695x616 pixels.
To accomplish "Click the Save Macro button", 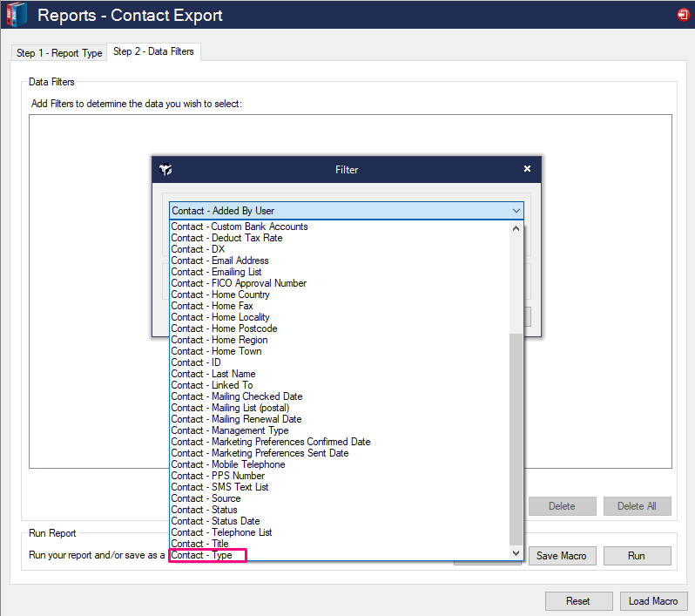I will pos(561,556).
